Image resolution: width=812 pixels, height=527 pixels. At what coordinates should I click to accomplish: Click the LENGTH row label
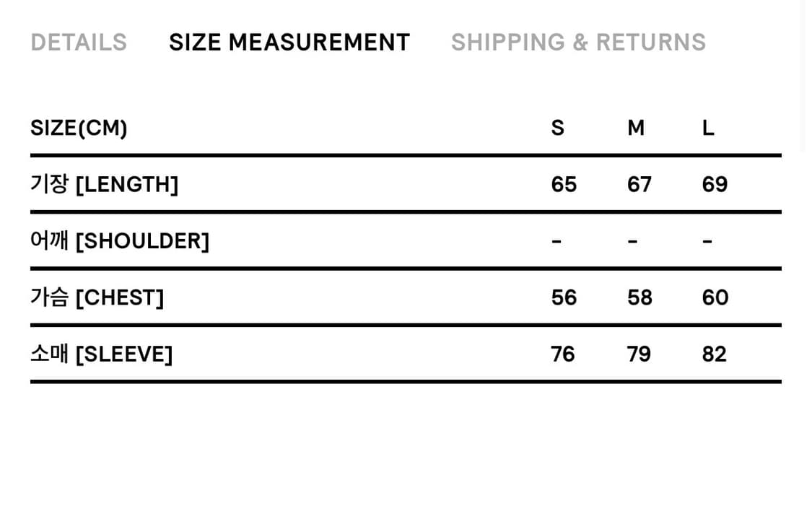click(104, 184)
